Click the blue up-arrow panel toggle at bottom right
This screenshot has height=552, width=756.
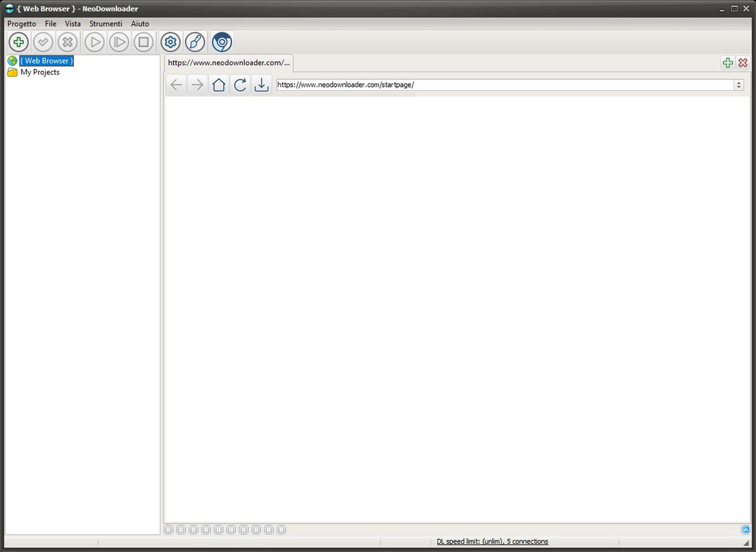click(x=746, y=530)
